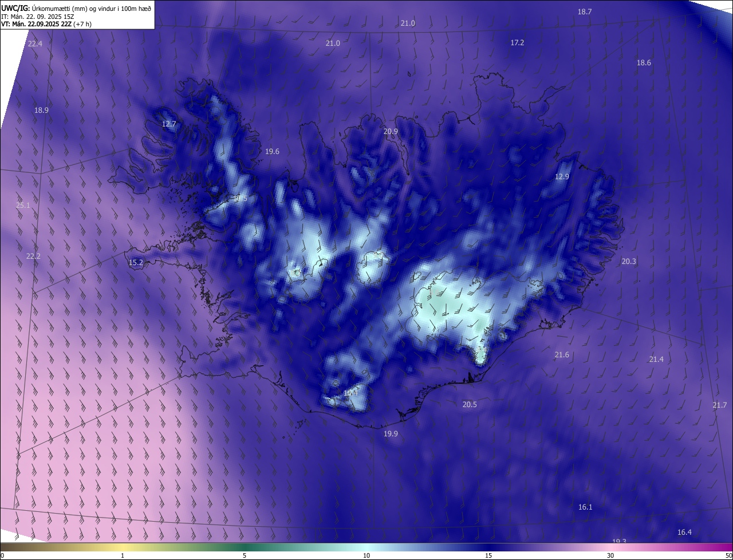Click the valid time line 'VT: Mán. 22.09.2025 22Z (+7 h)'
This screenshot has height=560, width=733.
click(46, 24)
